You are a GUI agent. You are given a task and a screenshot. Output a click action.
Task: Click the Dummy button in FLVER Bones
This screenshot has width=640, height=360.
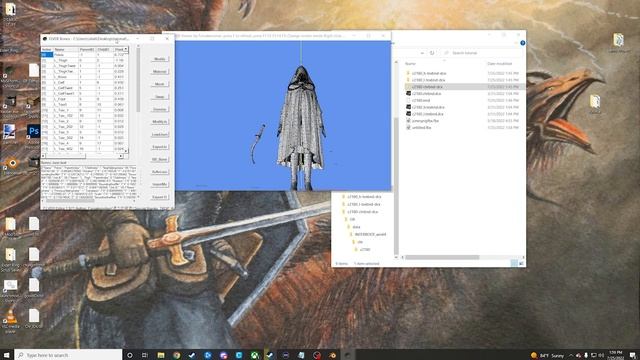click(x=160, y=109)
